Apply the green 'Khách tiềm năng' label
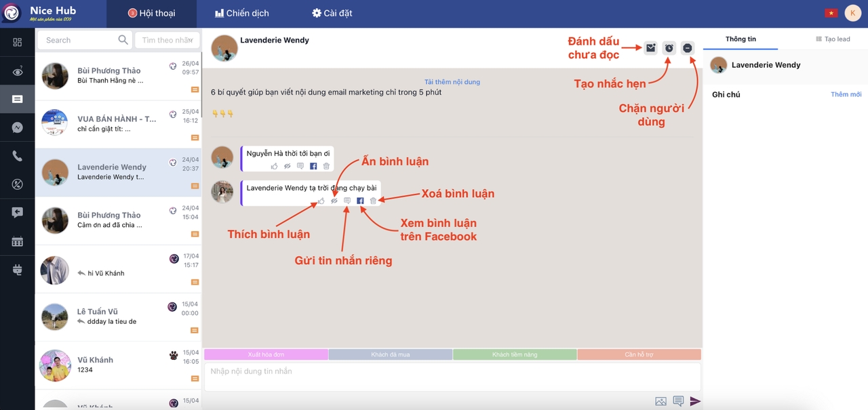The width and height of the screenshot is (868, 410). pyautogui.click(x=515, y=354)
